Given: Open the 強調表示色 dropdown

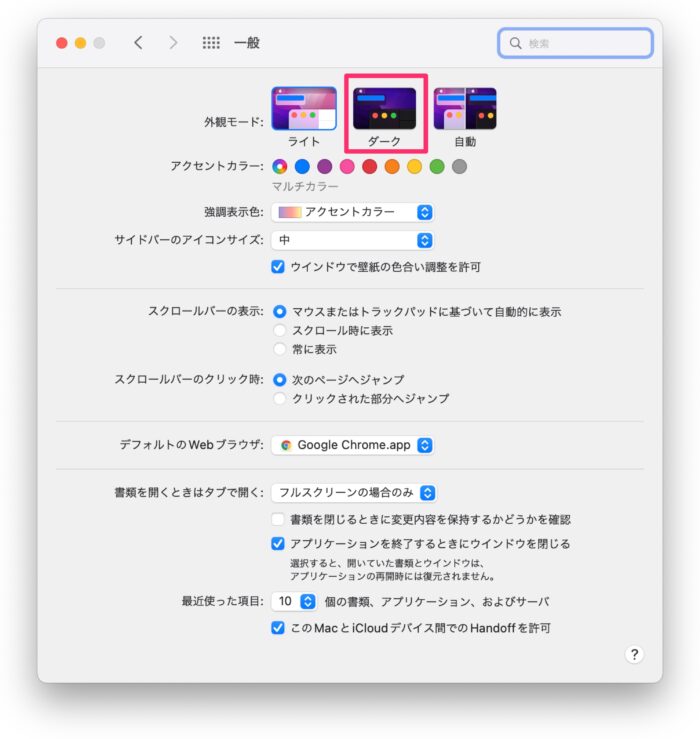Looking at the screenshot, I should click(x=353, y=212).
